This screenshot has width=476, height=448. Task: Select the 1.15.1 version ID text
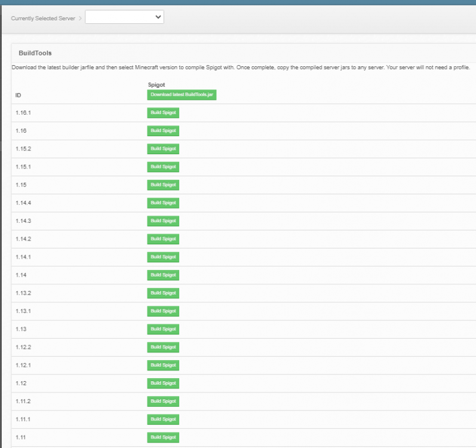click(x=23, y=167)
